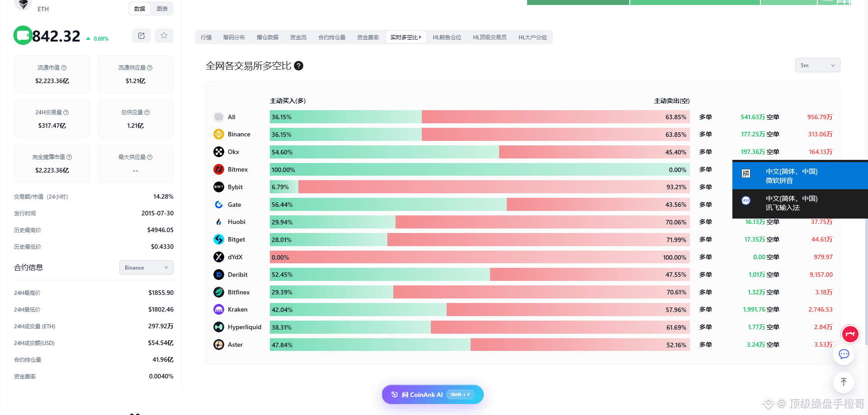Open the CoinAnk AI button
The height and width of the screenshot is (415, 868).
(433, 395)
